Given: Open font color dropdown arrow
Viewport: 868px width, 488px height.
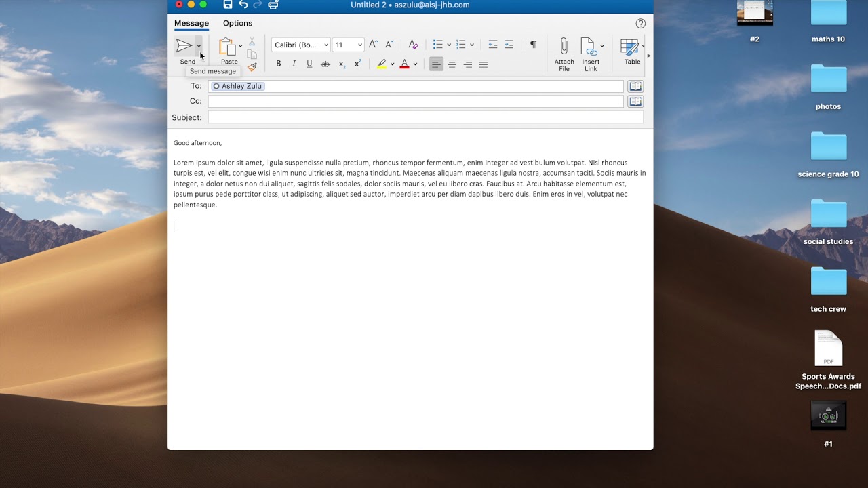Looking at the screenshot, I should 415,64.
